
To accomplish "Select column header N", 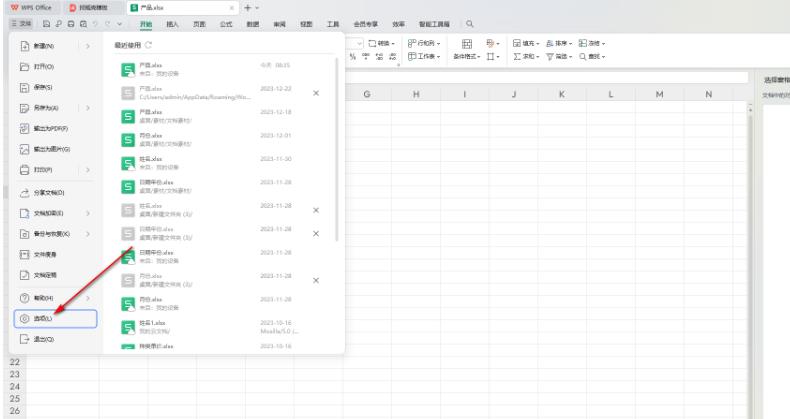I will [x=708, y=94].
